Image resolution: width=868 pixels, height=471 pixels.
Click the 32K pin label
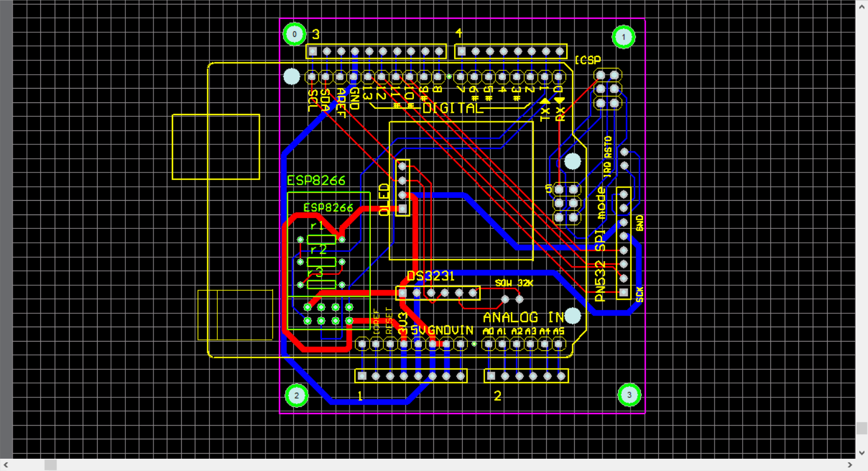point(525,283)
